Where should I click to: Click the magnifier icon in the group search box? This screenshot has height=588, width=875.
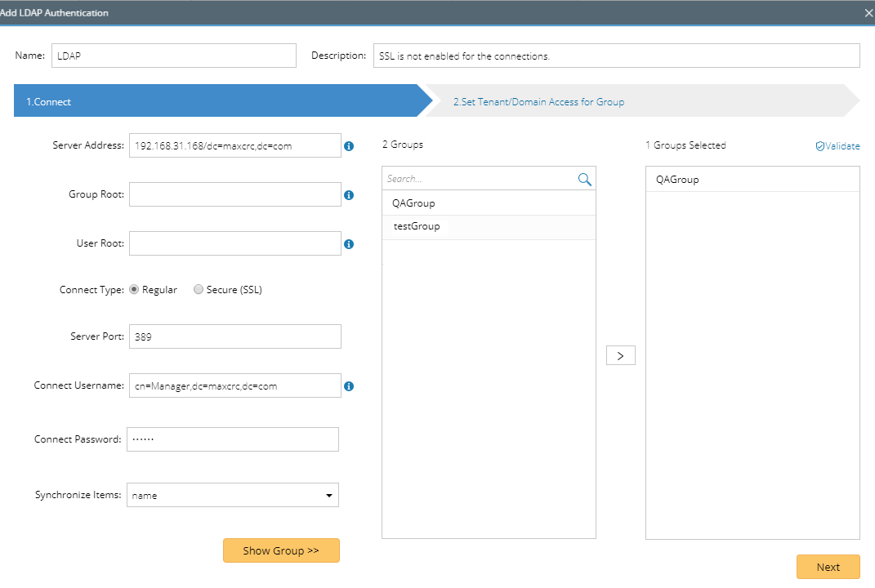point(584,178)
